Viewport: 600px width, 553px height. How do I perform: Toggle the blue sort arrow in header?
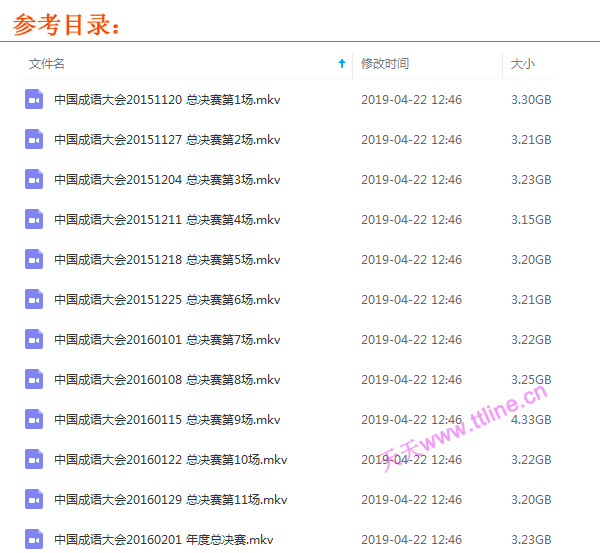click(x=341, y=64)
